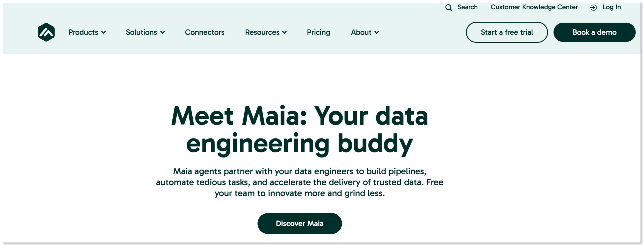Expand the About dropdown chevron
Viewport: 644px width, 246px height.
(377, 32)
